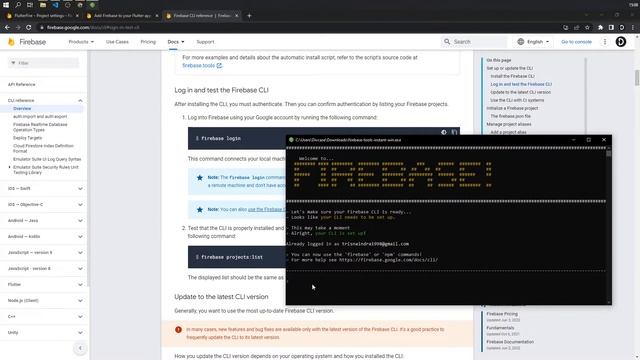The width and height of the screenshot is (640, 360).
Task: Open Firebase Pricing in the right panel
Action: 502,314
